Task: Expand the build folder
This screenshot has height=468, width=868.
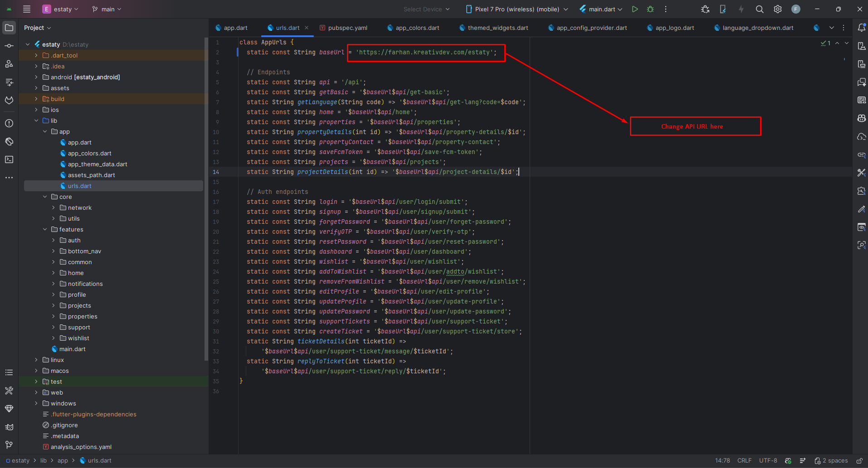Action: pyautogui.click(x=36, y=99)
